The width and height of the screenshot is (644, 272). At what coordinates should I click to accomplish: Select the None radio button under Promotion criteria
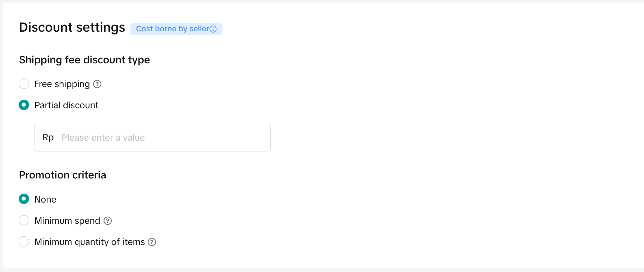pyautogui.click(x=24, y=199)
